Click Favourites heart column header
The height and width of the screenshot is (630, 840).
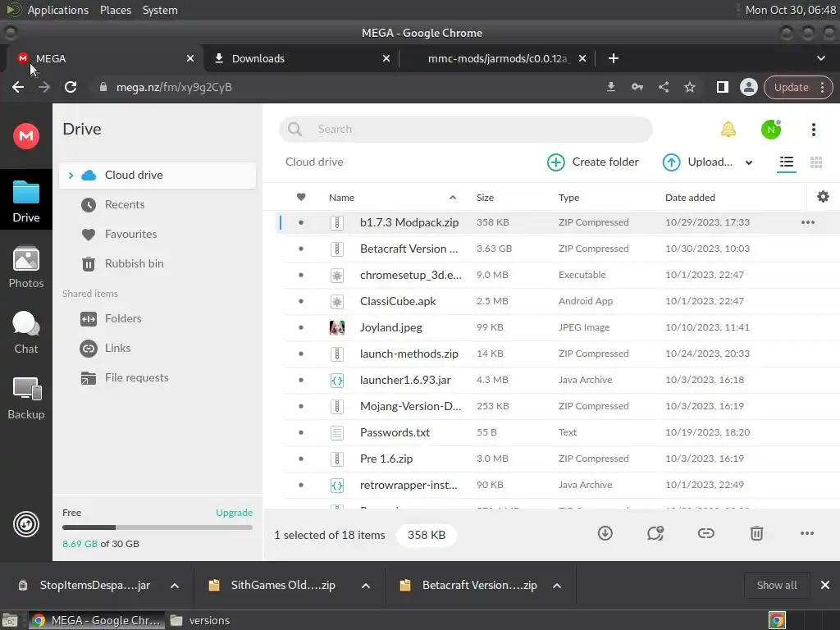[x=301, y=197]
